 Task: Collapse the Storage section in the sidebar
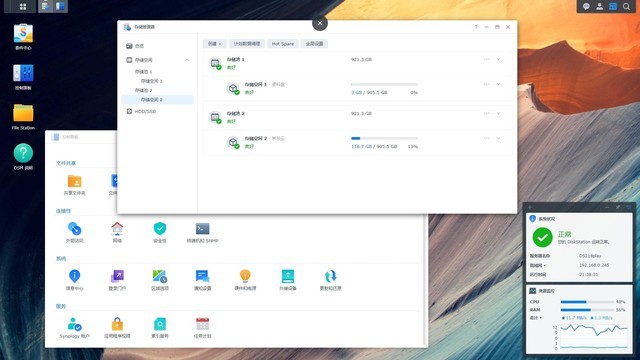pos(187,60)
